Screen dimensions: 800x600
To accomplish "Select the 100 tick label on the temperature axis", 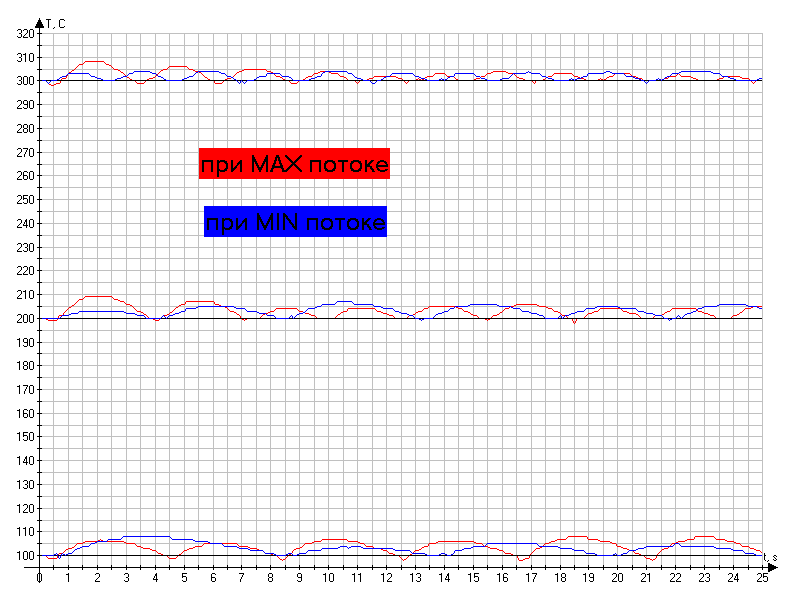I will coord(25,556).
